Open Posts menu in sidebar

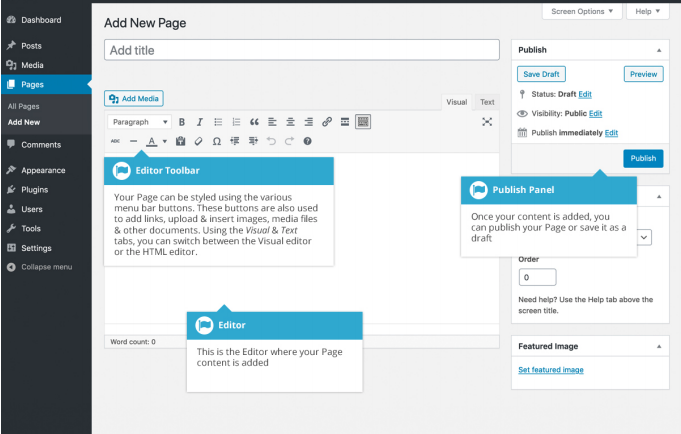pyautogui.click(x=46, y=46)
